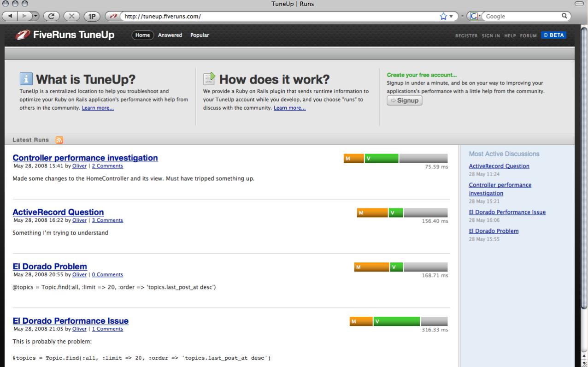
Task: Open El Dorado Performance Issue in sidebar
Action: pyautogui.click(x=507, y=212)
